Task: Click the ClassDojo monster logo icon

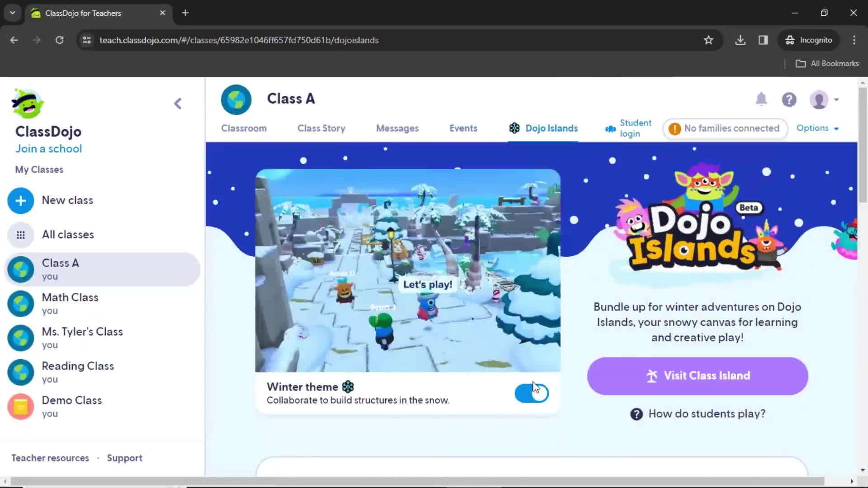Action: tap(28, 103)
